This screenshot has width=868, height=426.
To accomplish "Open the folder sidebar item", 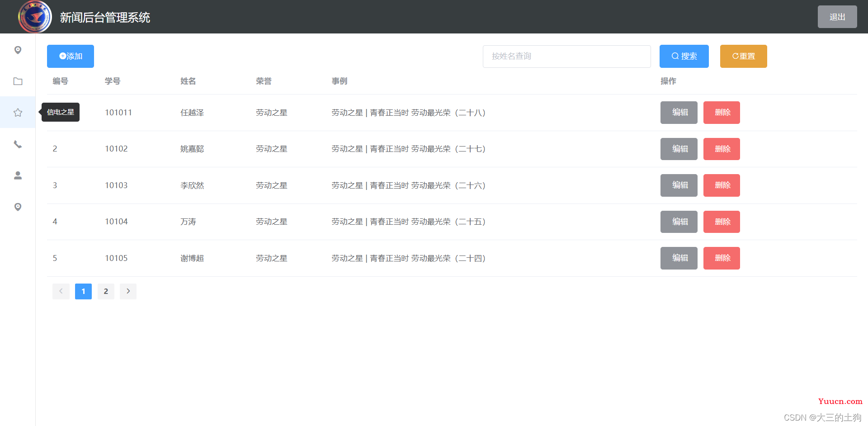I will point(18,81).
